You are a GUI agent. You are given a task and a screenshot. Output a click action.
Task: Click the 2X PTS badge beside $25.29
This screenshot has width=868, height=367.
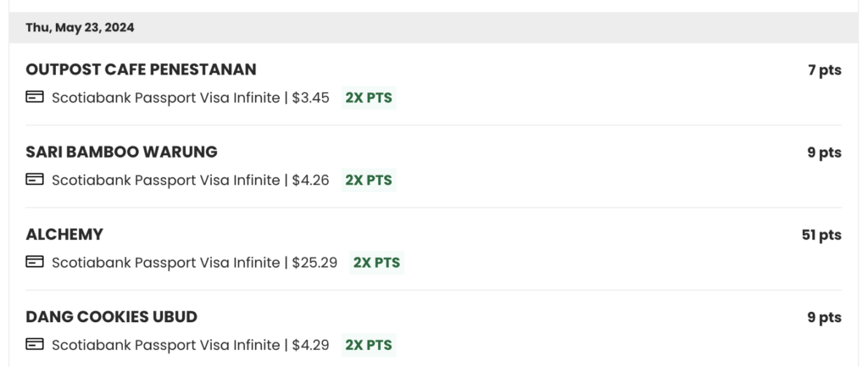pos(377,263)
